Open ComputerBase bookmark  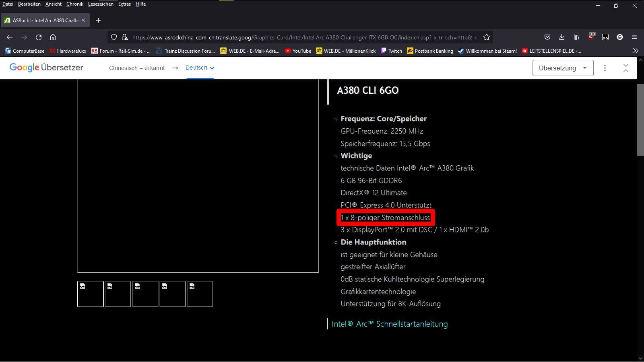25,51
